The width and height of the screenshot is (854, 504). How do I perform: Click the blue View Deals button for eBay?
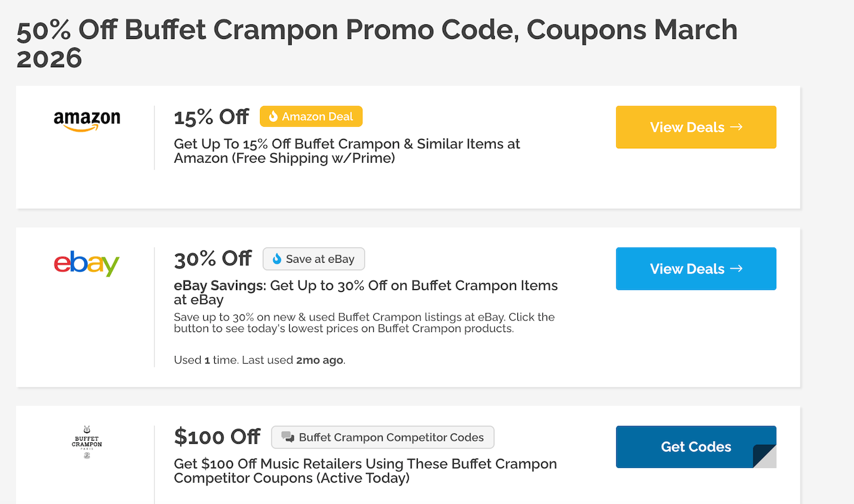click(696, 269)
